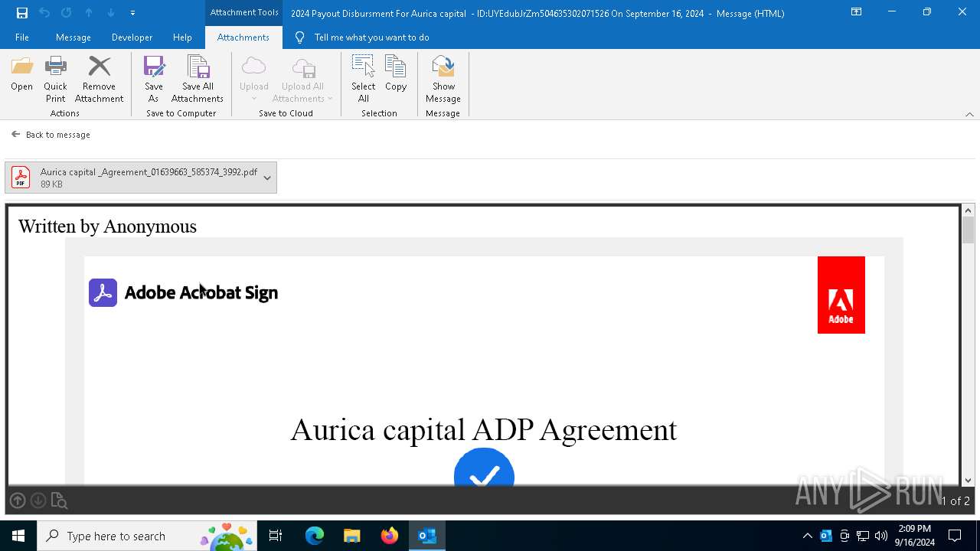Collapse the ribbon with the chevron

coord(969,114)
